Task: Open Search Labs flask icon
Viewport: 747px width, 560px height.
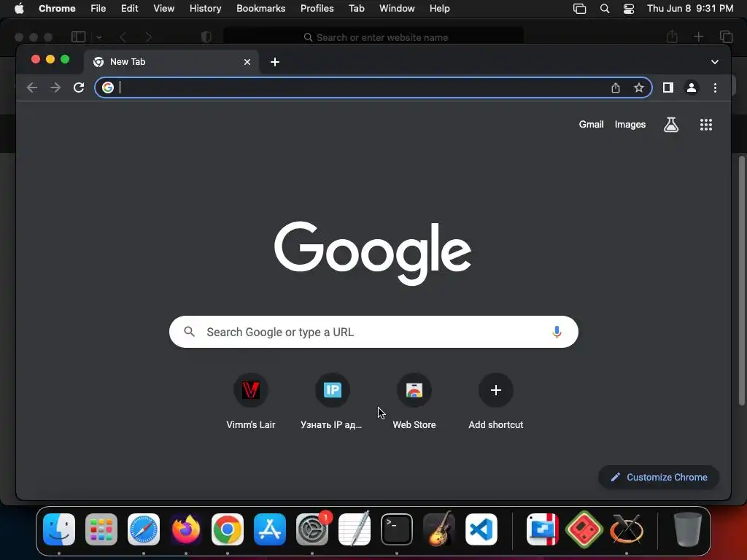Action: coord(671,125)
